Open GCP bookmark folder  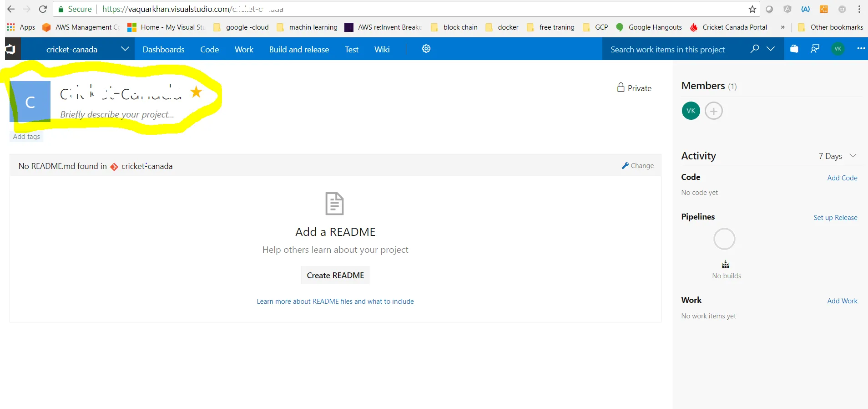coord(595,27)
